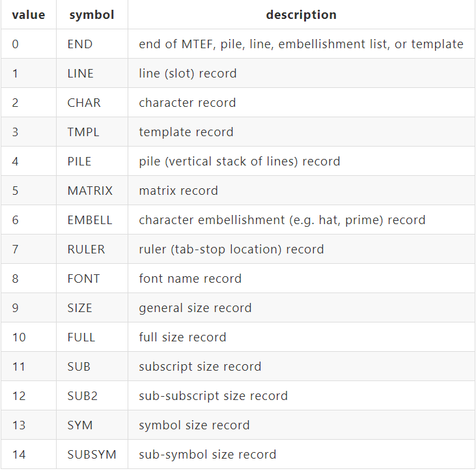This screenshot has height=471, width=476.
Task: Select the EMBELL symbol cell
Action: coord(90,220)
